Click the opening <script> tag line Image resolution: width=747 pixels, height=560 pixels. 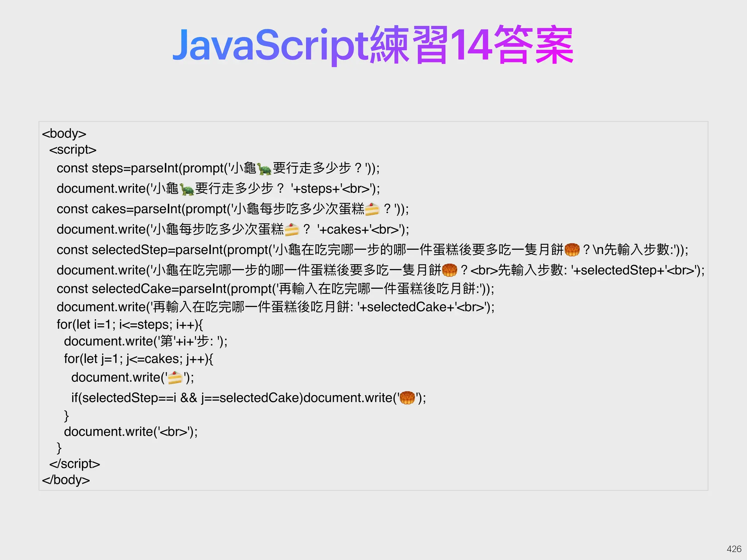[x=73, y=149]
